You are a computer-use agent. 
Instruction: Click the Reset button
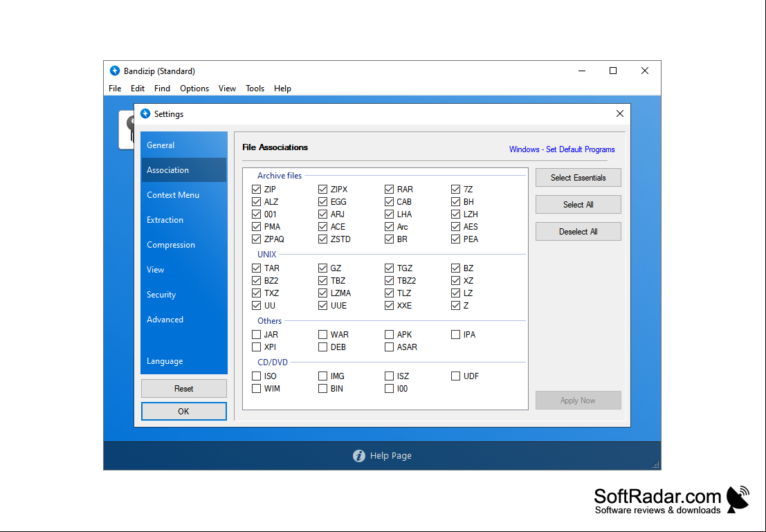click(x=183, y=389)
